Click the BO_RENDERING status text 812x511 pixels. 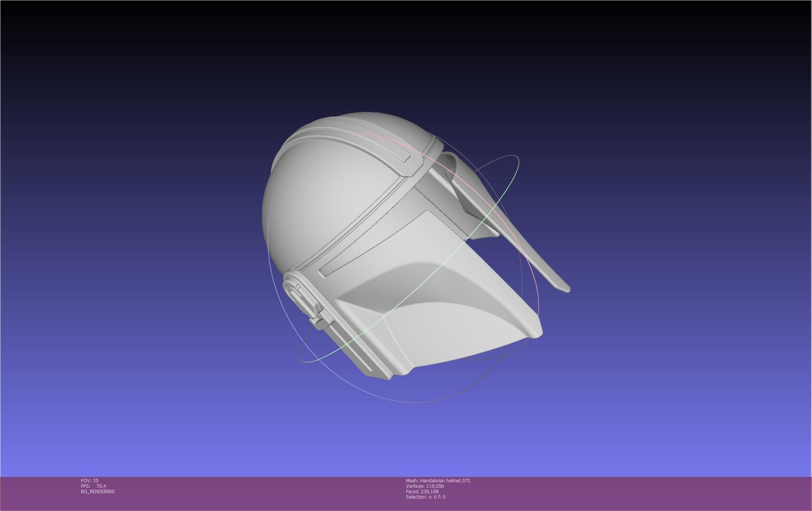(98, 491)
